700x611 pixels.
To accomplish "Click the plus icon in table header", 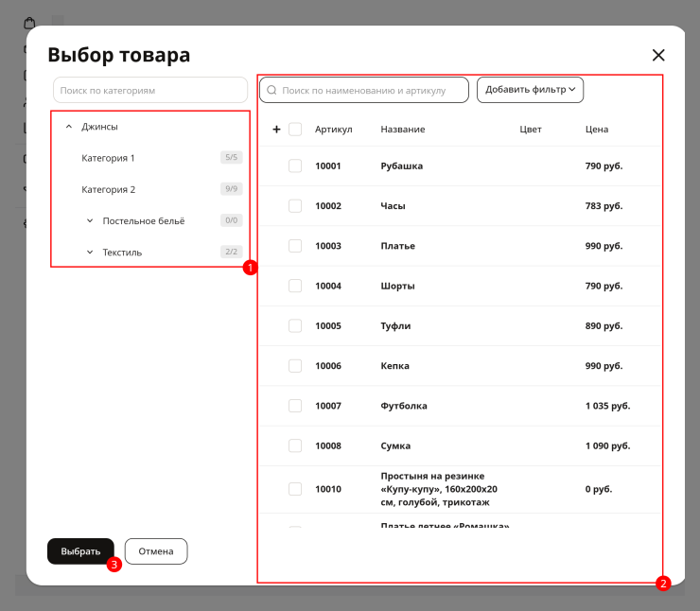I will click(276, 130).
